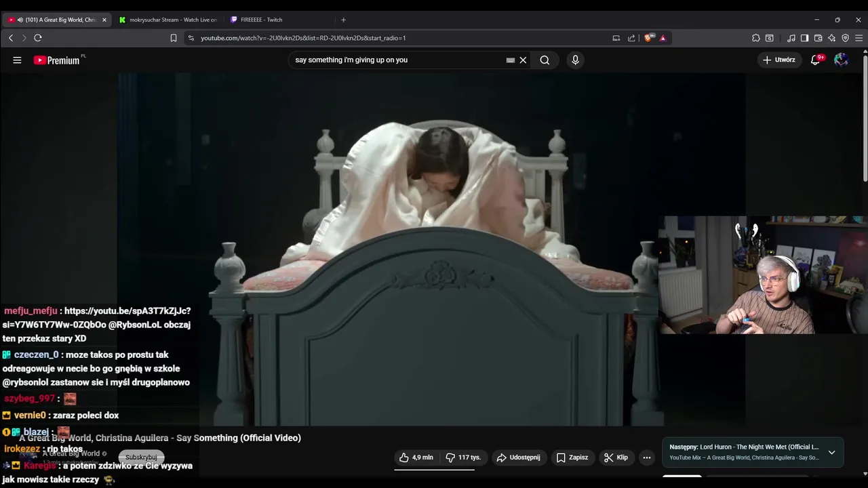Like the video with thumbs up
The width and height of the screenshot is (868, 488).
(x=416, y=457)
